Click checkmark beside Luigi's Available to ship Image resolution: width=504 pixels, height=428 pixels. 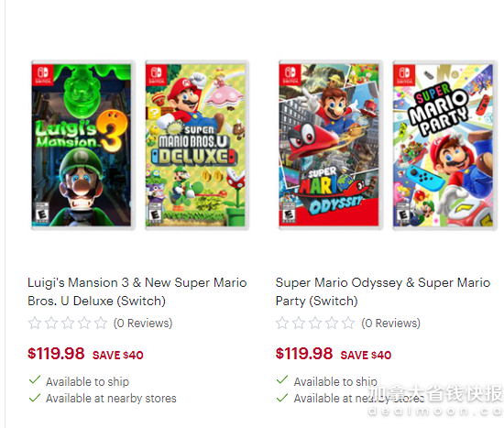tap(35, 380)
